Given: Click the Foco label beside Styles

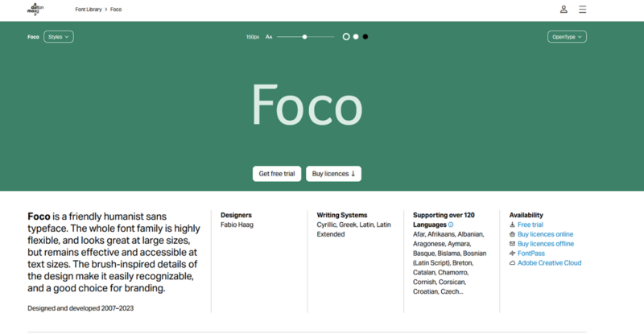Looking at the screenshot, I should tap(33, 37).
